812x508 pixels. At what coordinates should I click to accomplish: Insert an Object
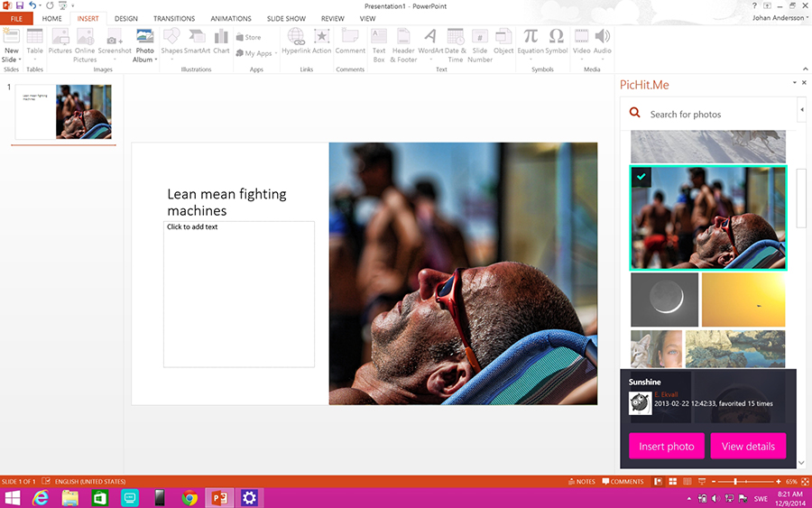click(x=503, y=42)
